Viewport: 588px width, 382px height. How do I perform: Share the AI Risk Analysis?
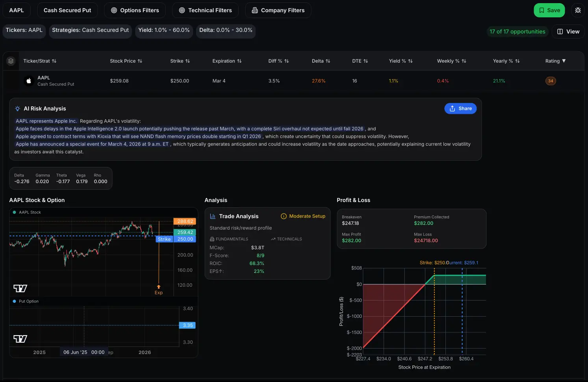(x=460, y=109)
